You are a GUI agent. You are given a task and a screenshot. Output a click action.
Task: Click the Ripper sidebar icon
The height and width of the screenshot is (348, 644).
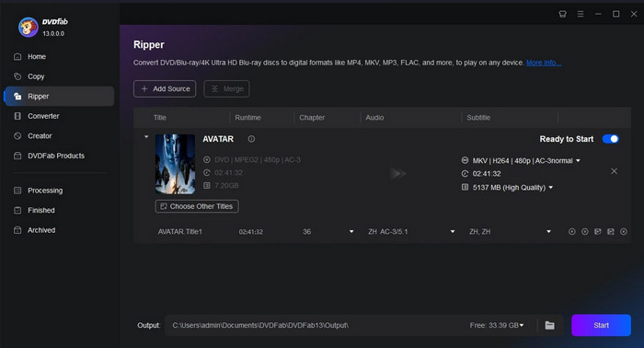click(x=17, y=96)
